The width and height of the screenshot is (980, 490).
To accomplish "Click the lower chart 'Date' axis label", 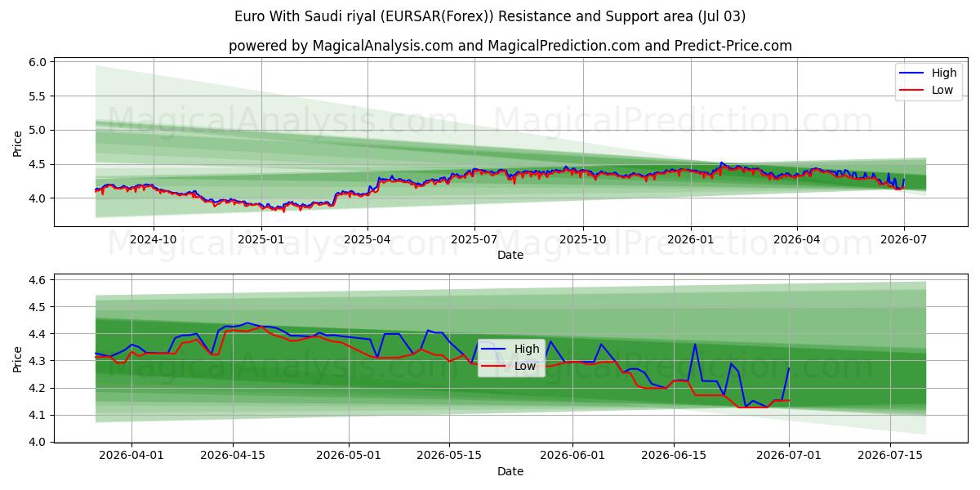I will pos(510,471).
